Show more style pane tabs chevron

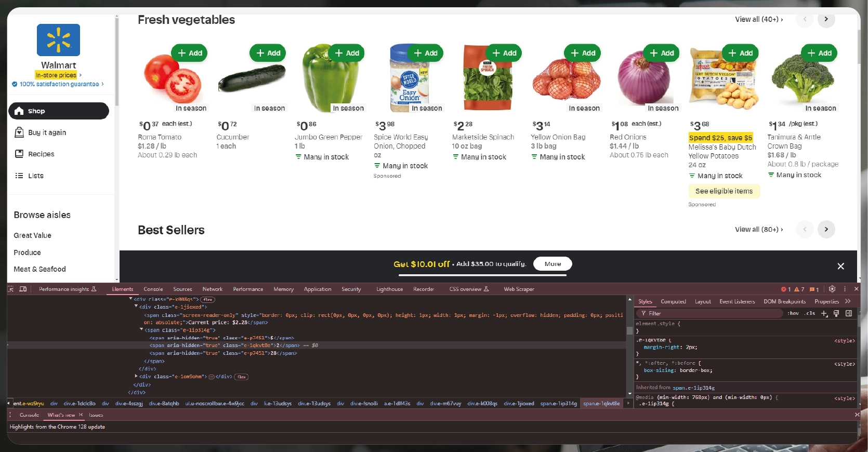tap(848, 301)
